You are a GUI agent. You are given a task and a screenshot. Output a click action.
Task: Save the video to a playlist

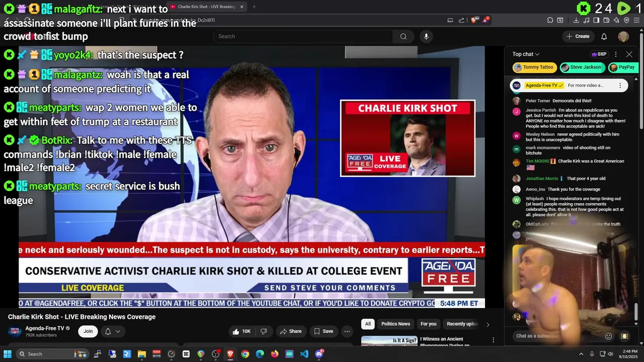click(x=324, y=331)
